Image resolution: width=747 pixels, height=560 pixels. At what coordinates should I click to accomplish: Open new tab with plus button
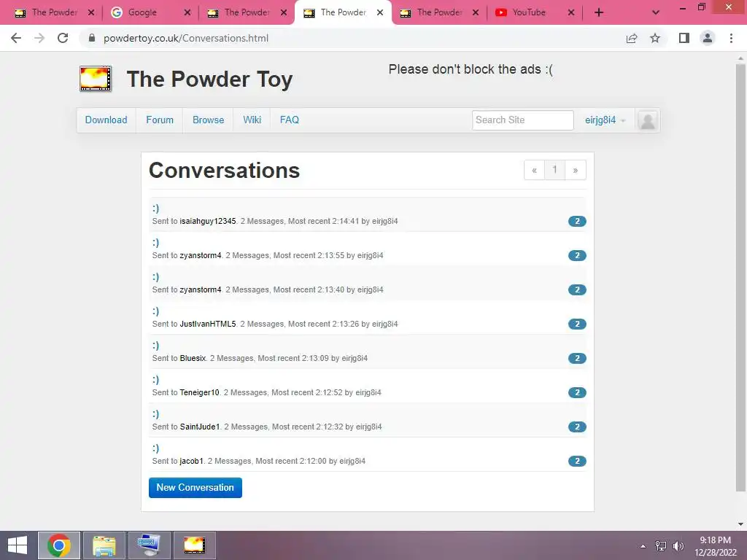[599, 12]
